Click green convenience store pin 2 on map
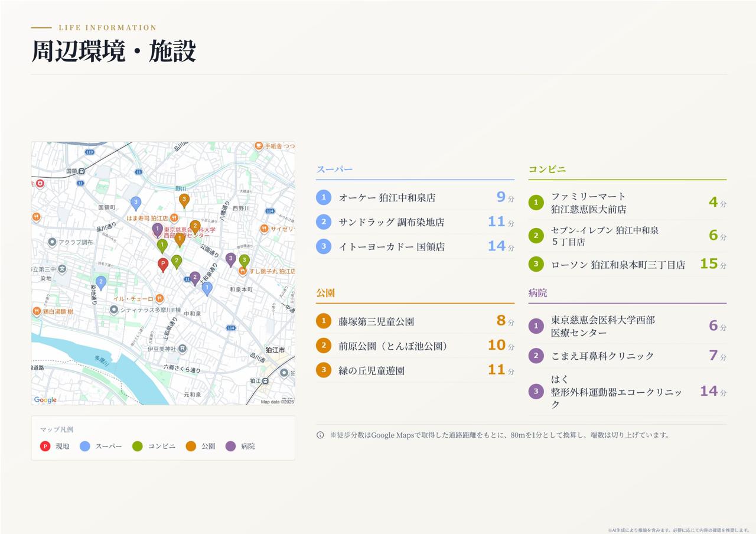The image size is (756, 534). pyautogui.click(x=177, y=262)
